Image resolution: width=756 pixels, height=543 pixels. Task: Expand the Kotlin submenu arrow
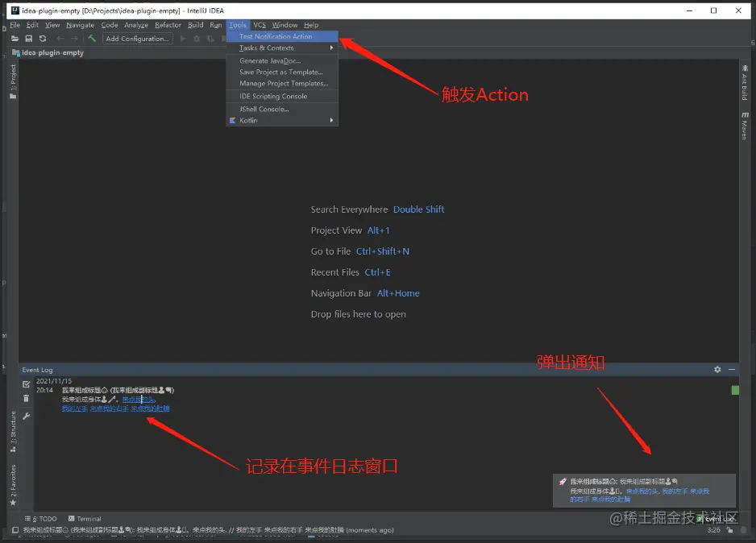331,121
